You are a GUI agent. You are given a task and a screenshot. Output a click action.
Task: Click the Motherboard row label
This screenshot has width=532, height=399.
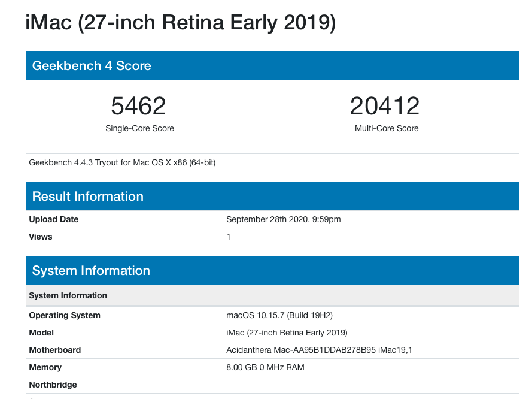[55, 350]
